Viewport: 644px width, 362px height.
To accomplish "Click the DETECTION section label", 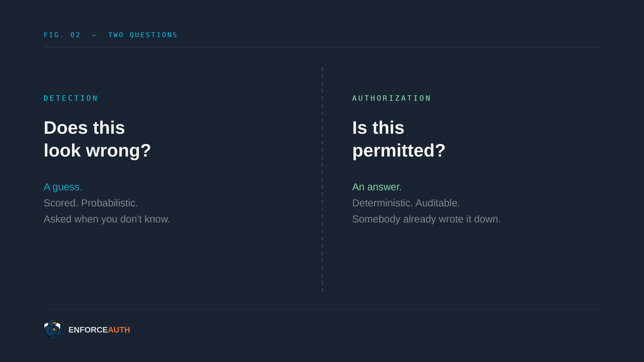I will click(x=71, y=98).
